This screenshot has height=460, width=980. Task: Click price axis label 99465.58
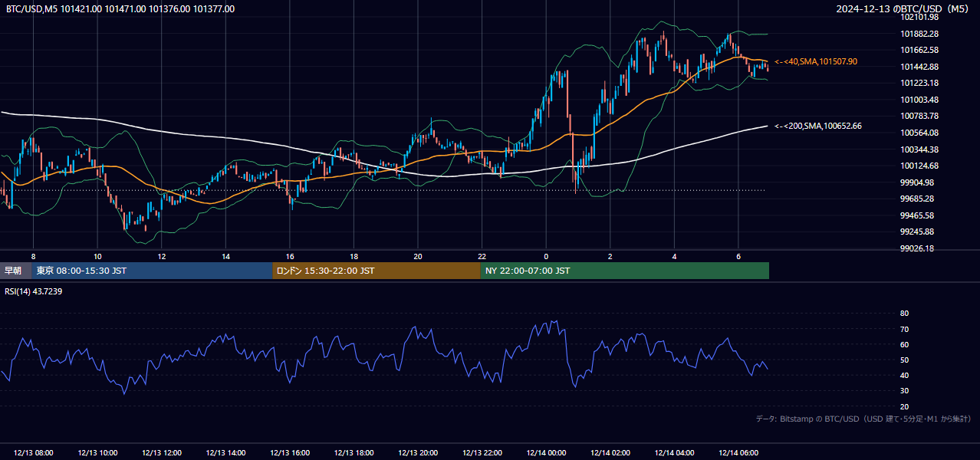coord(918,215)
